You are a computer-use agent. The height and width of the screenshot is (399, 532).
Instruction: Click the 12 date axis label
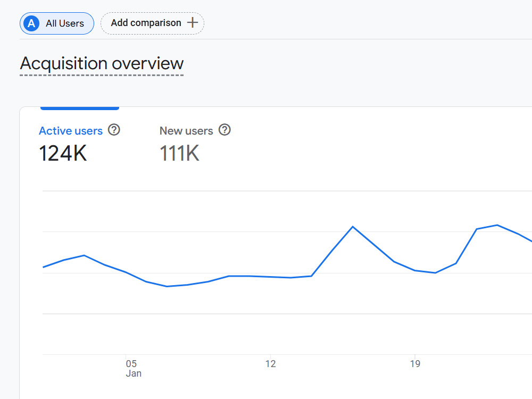click(x=270, y=364)
